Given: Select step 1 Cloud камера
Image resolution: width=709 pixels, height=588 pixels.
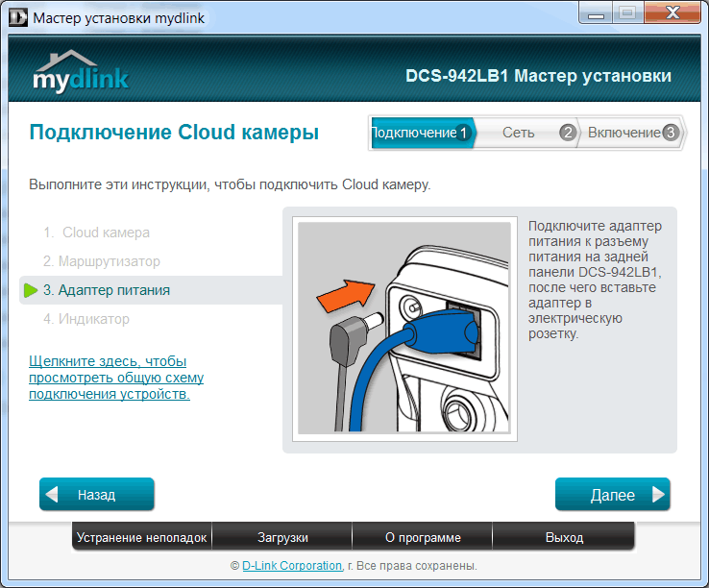Looking at the screenshot, I should point(96,233).
